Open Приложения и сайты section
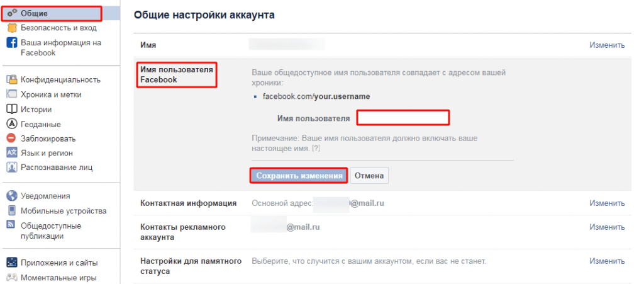The image size is (644, 284). [x=59, y=263]
